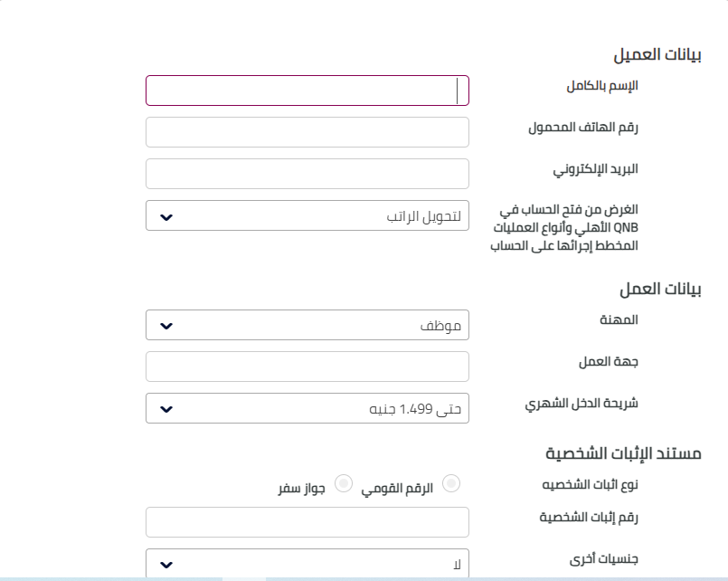728x581 pixels.
Task: Click the mobile phone number text box
Action: (x=307, y=131)
